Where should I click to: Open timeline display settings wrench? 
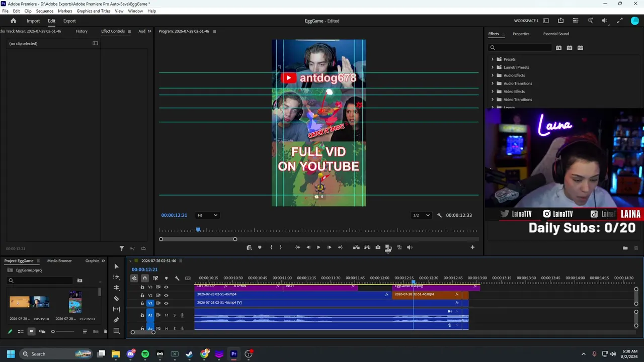[177, 278]
